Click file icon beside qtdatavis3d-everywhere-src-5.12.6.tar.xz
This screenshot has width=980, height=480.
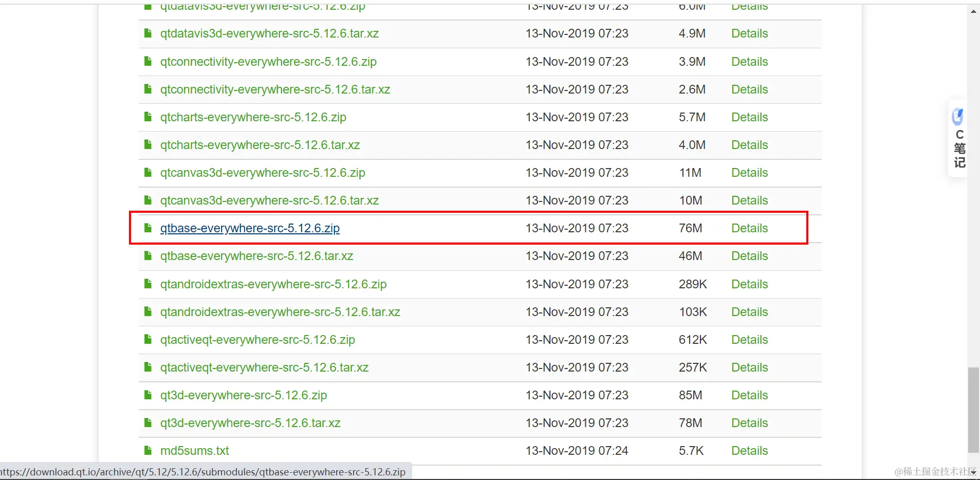coord(148,33)
